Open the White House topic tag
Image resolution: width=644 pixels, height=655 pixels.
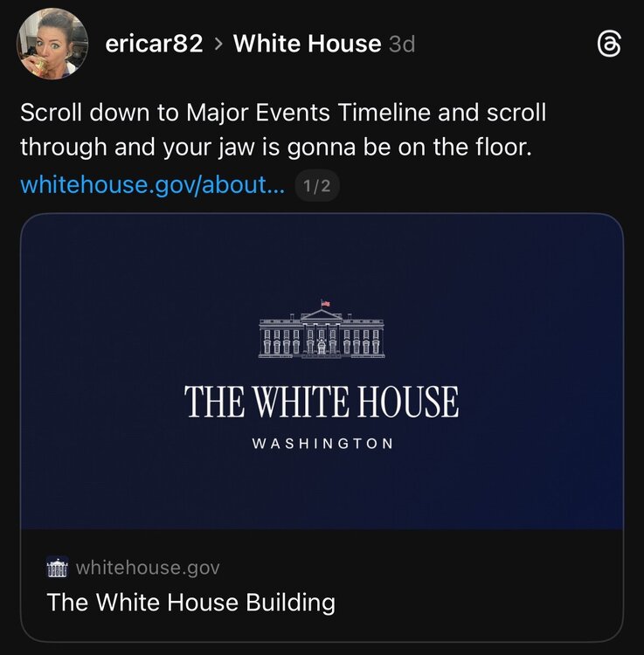pos(308,44)
